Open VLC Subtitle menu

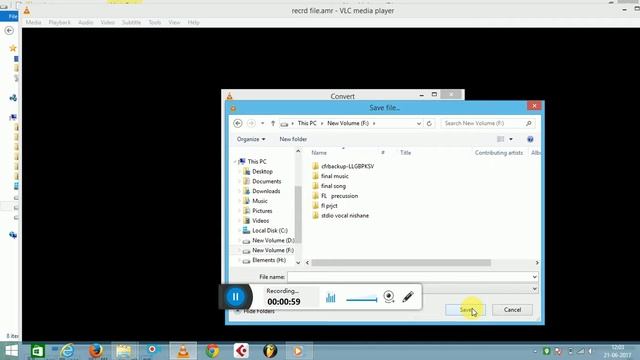(x=131, y=22)
